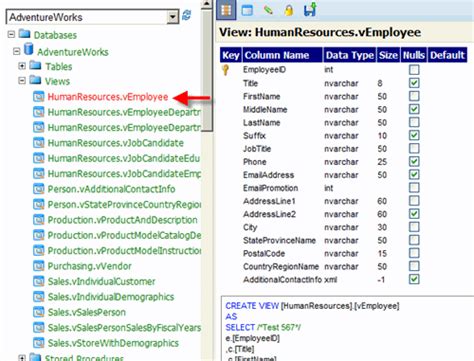The width and height of the screenshot is (474, 361).
Task: Click view icon for Sales.vIndividualDemographics
Action: (x=39, y=297)
